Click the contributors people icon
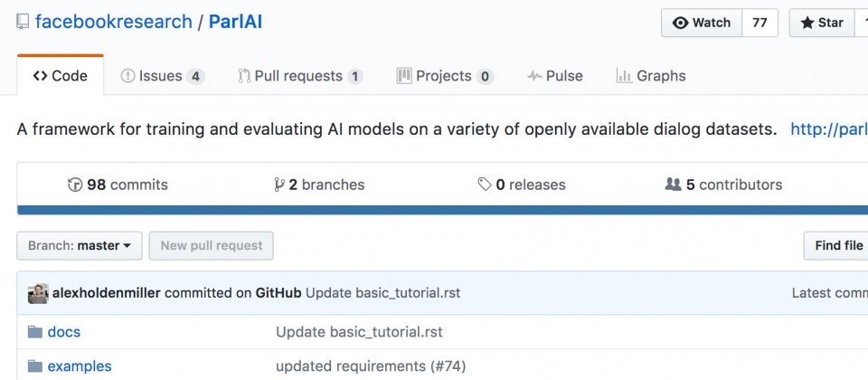This screenshot has width=868, height=380. point(673,185)
